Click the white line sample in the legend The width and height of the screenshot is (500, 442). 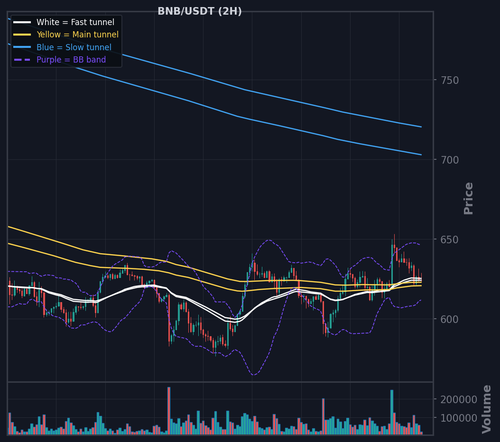click(x=22, y=22)
